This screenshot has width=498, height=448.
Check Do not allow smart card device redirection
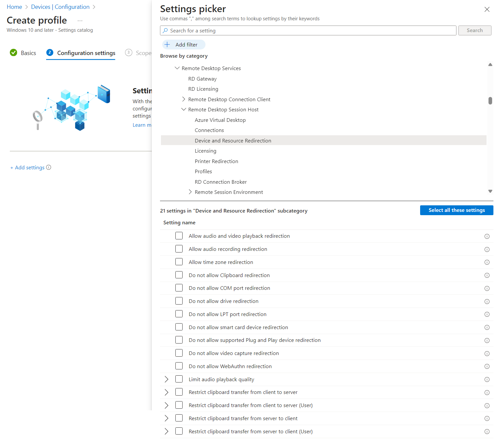tap(179, 327)
